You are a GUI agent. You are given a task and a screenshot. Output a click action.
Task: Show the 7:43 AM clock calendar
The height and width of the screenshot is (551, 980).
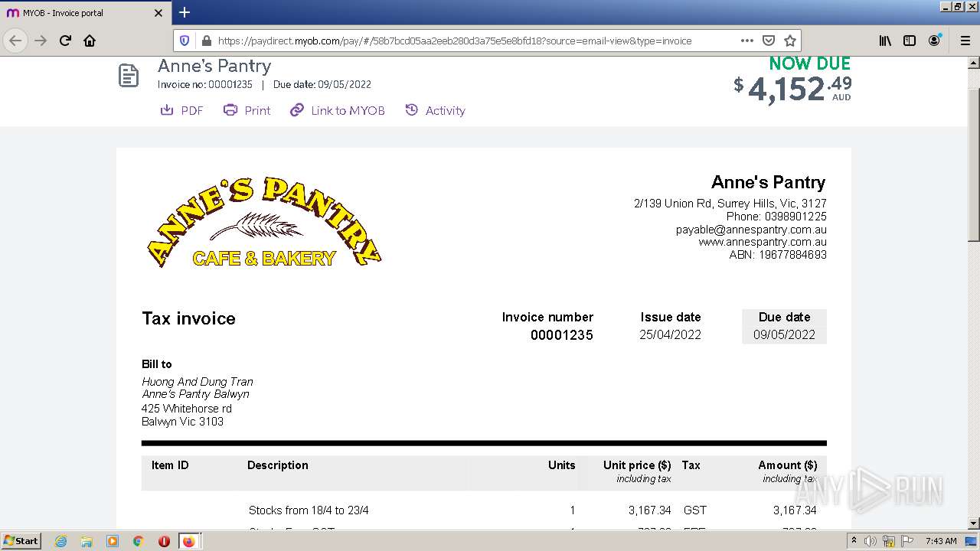pyautogui.click(x=941, y=541)
